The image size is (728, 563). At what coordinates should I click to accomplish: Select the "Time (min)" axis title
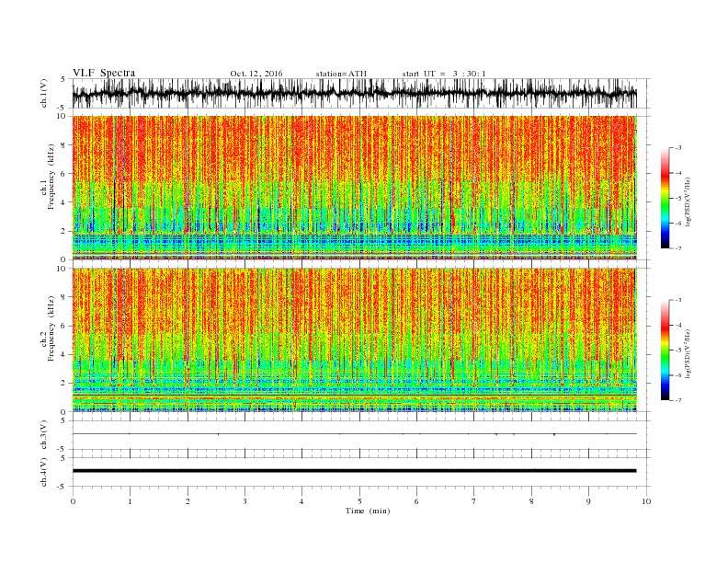pyautogui.click(x=368, y=511)
